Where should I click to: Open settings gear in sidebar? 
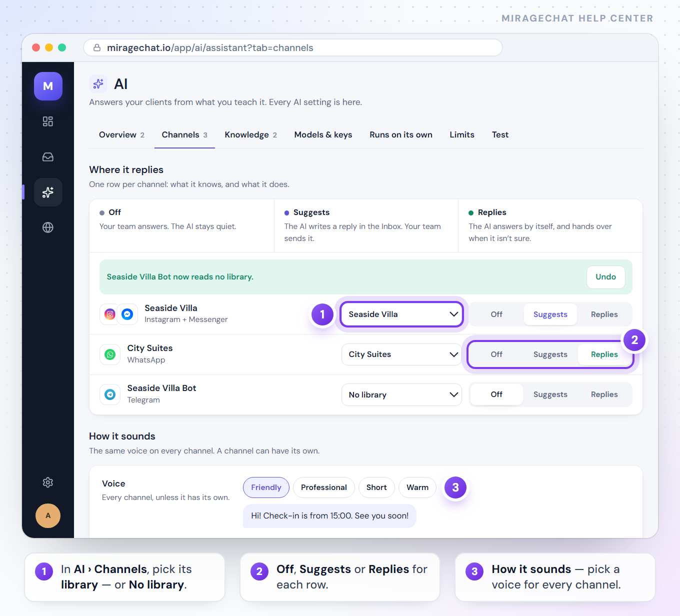pos(48,482)
